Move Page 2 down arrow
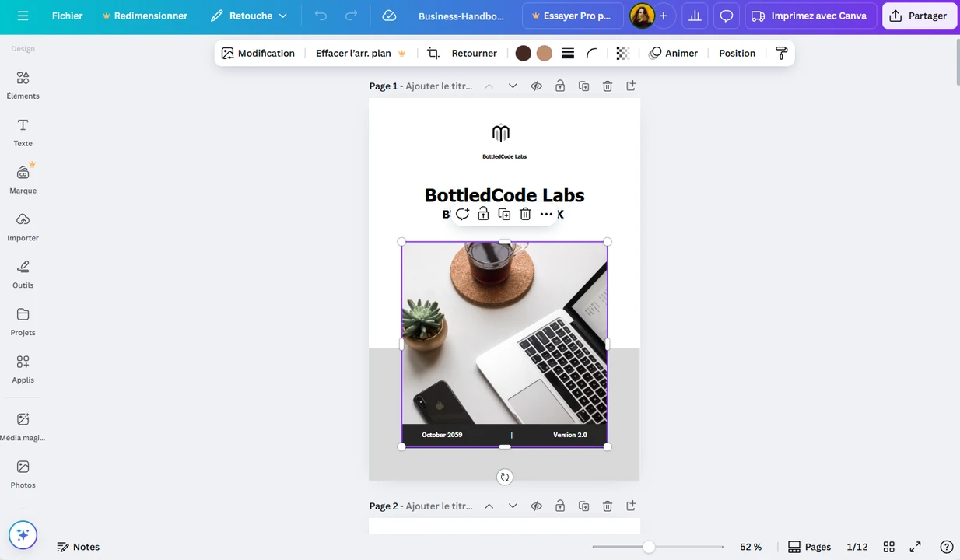This screenshot has width=960, height=560. click(513, 506)
